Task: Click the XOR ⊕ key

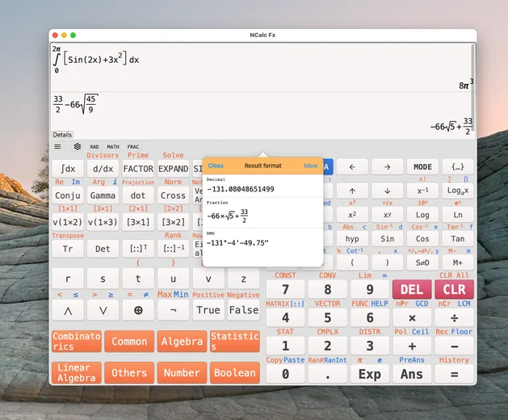Action: [x=138, y=310]
